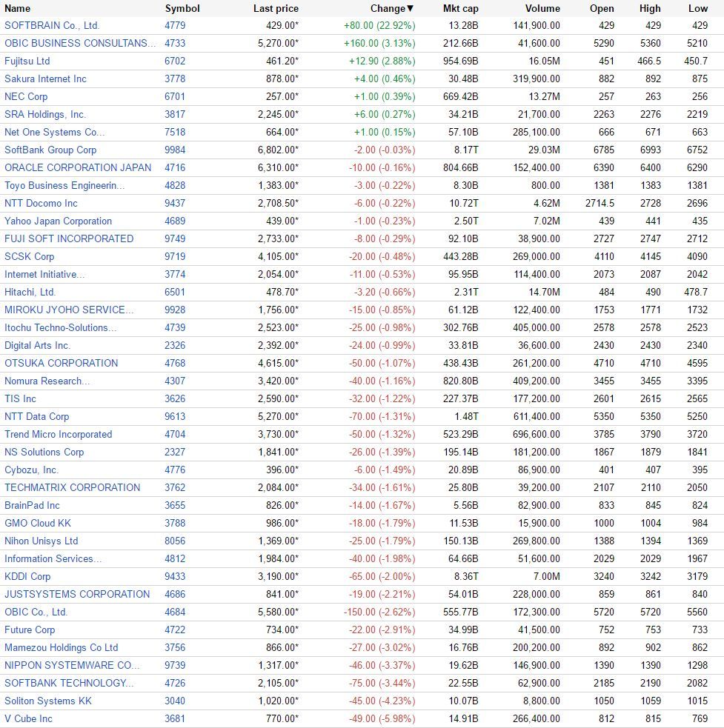Open the KDDI Corp link
This screenshot has width=724, height=728.
coord(27,577)
